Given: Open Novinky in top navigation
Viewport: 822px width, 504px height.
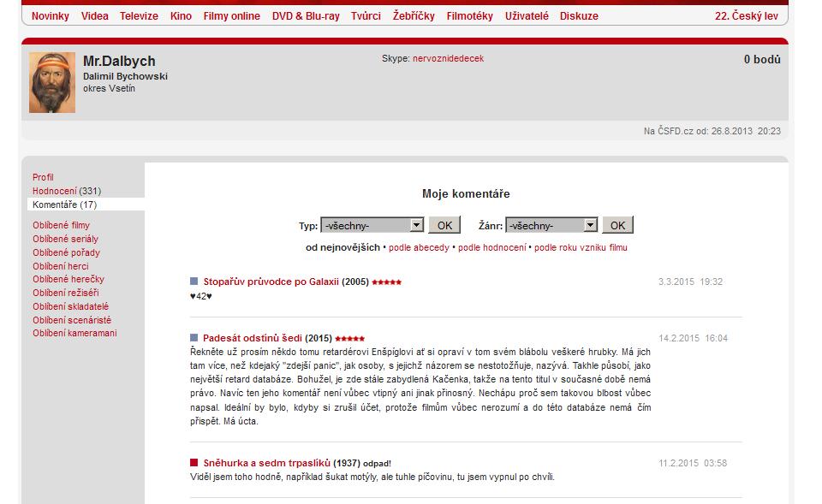Looking at the screenshot, I should coord(51,16).
